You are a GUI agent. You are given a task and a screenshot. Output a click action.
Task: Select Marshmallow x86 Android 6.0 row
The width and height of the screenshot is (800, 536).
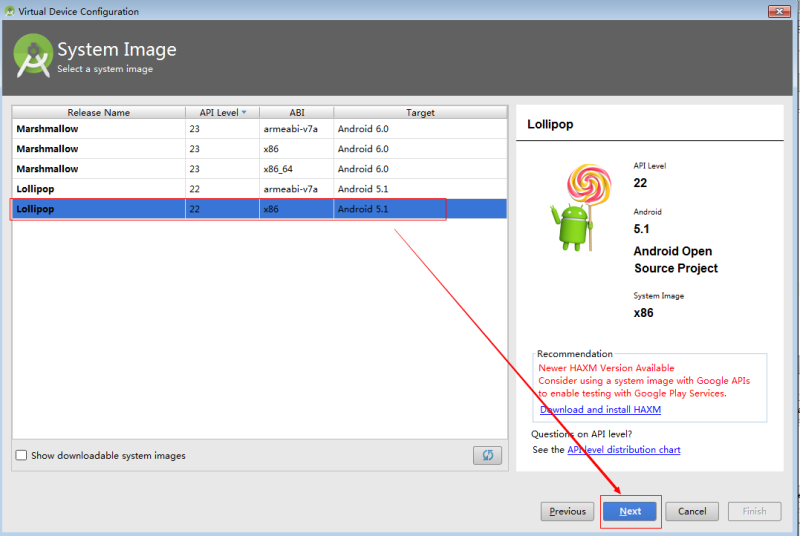click(x=260, y=149)
